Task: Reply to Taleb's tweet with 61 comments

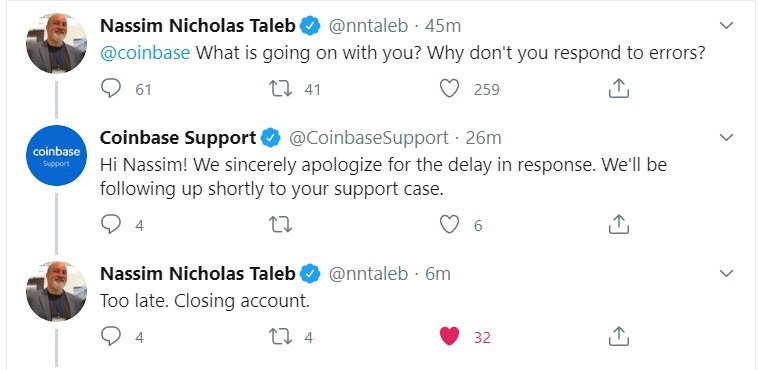Action: [111, 89]
